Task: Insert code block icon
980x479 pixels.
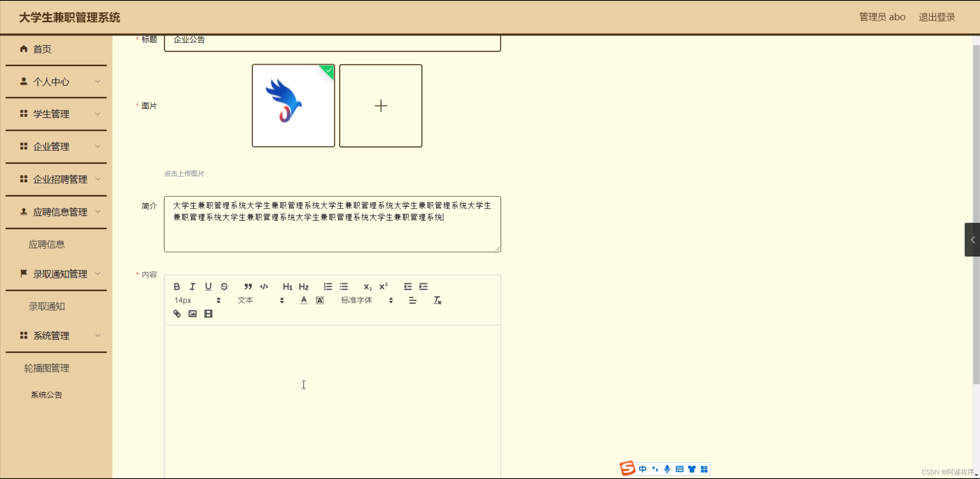Action: coord(264,286)
